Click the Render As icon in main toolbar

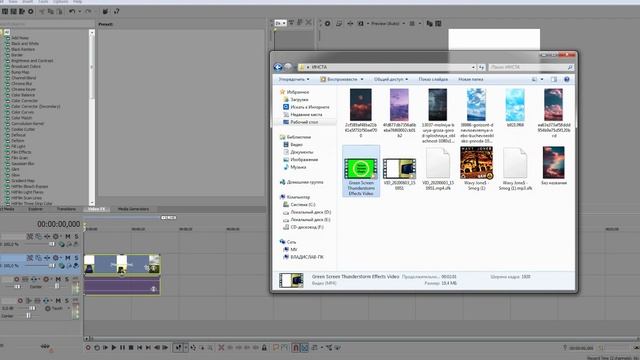(x=22, y=11)
